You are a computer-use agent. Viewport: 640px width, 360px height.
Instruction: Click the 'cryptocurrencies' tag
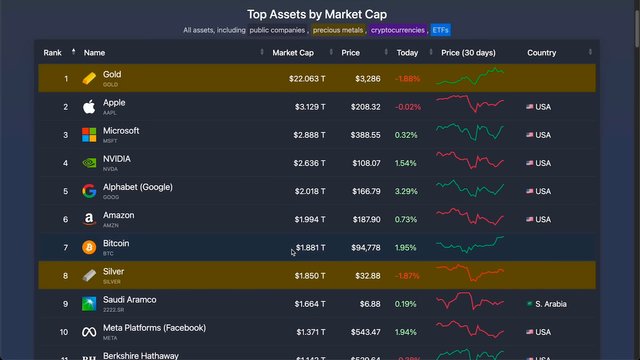pyautogui.click(x=398, y=30)
